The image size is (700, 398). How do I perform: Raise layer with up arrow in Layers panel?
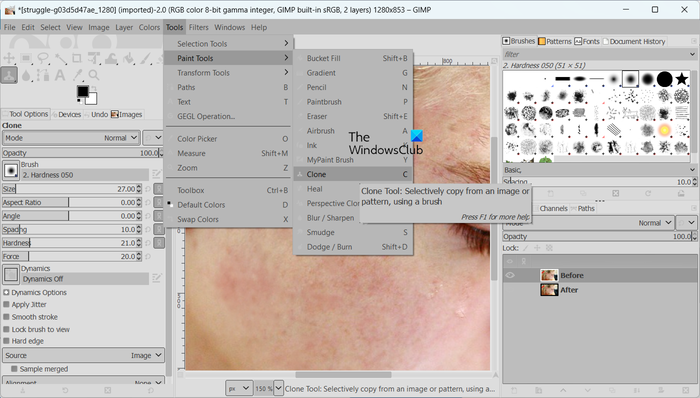tap(563, 390)
